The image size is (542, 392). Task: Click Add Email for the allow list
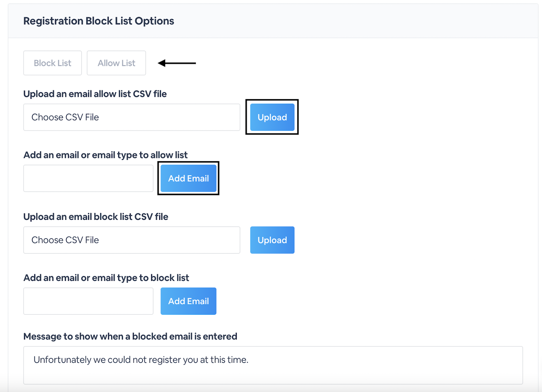click(x=188, y=178)
